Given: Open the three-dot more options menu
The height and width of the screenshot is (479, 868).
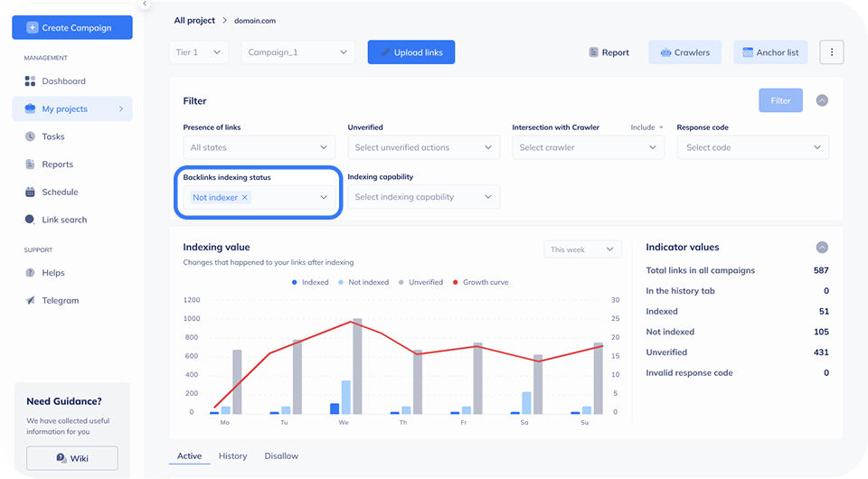Looking at the screenshot, I should tap(831, 52).
